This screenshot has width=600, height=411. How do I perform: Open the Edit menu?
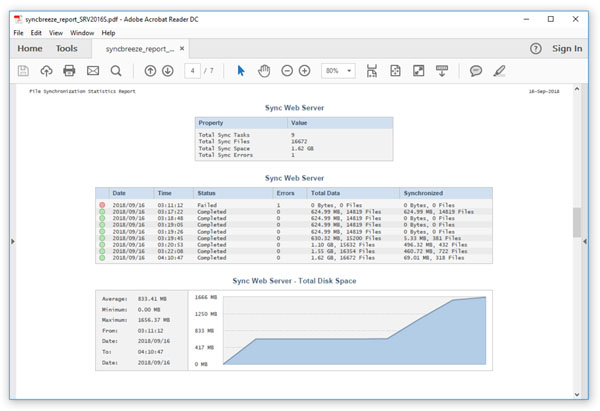pyautogui.click(x=36, y=33)
